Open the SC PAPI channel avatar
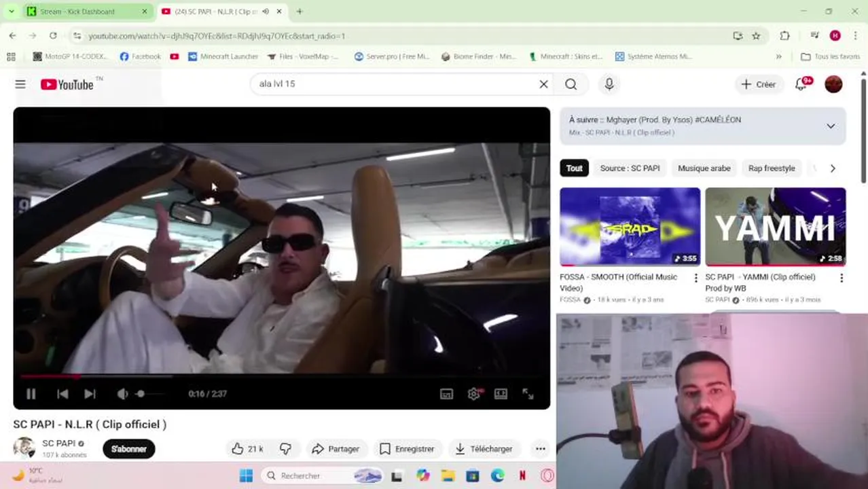This screenshot has width=868, height=489. click(x=24, y=448)
